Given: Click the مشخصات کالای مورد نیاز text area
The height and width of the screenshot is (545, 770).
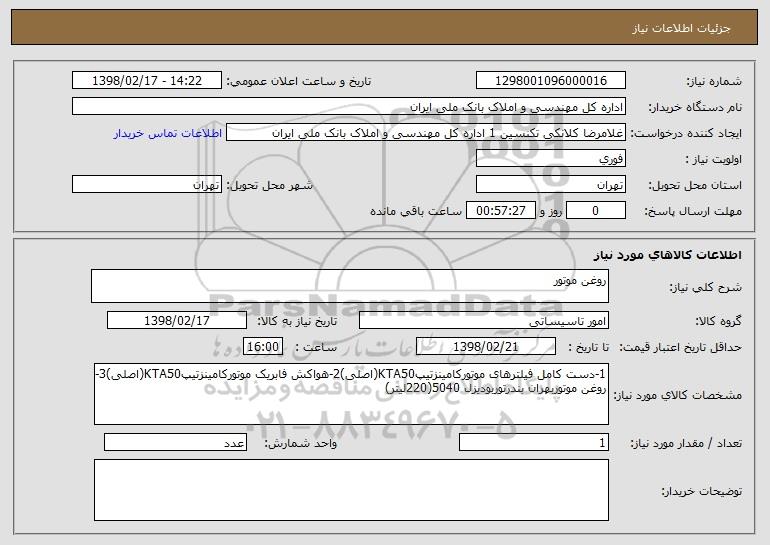Looking at the screenshot, I should 351,394.
